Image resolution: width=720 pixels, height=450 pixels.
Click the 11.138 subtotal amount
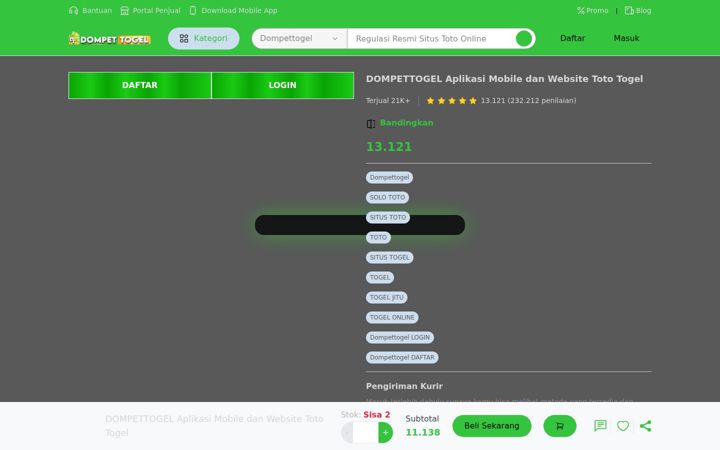point(423,433)
